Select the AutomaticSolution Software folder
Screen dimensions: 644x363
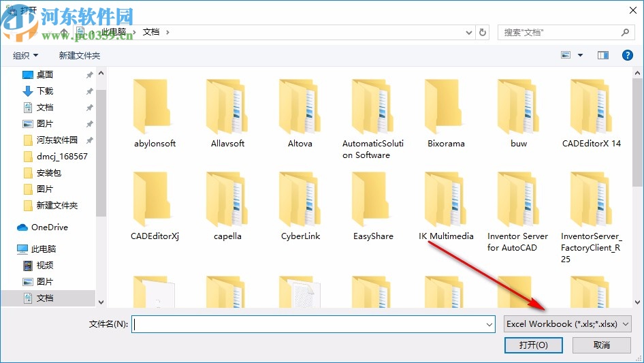[373, 119]
